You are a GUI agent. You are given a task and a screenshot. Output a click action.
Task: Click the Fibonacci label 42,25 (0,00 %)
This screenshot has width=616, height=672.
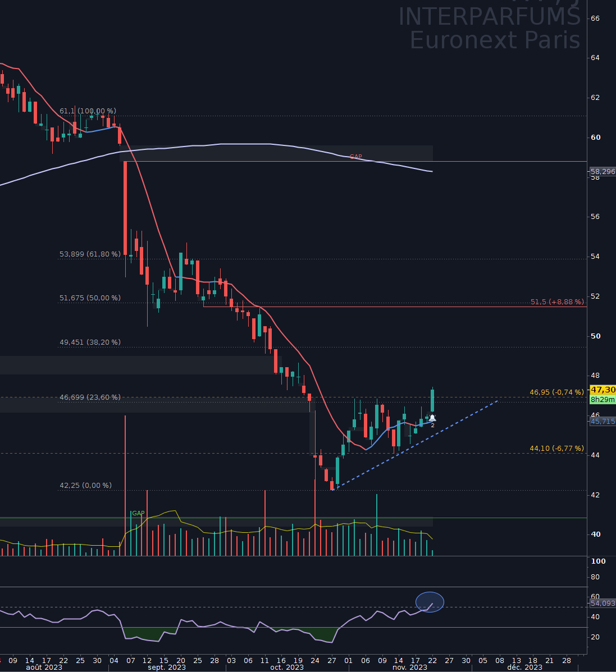[85, 486]
